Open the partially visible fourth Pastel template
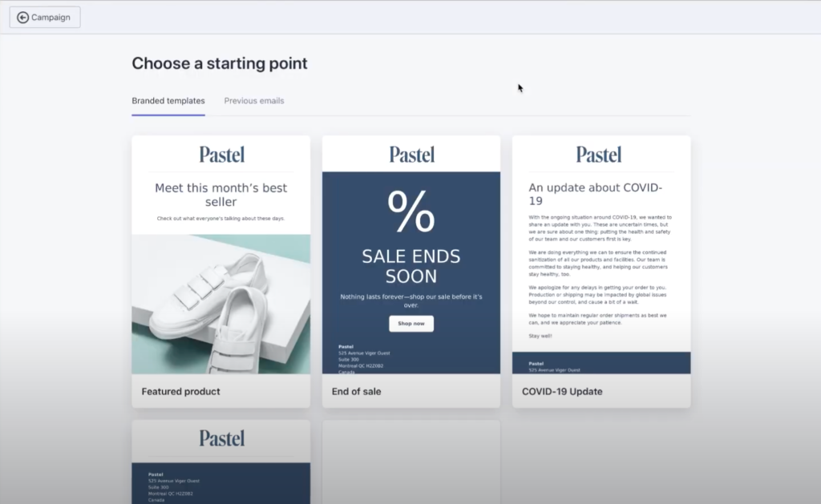 click(221, 462)
